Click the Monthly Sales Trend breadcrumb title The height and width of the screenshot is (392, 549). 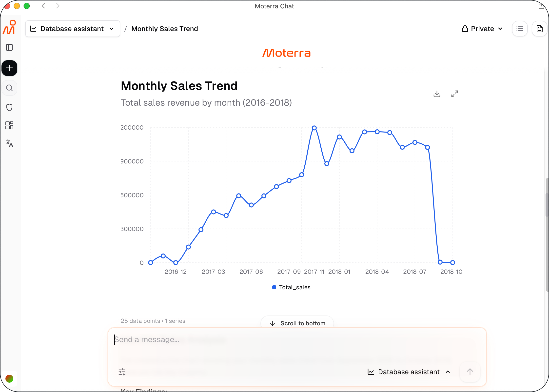coord(165,29)
